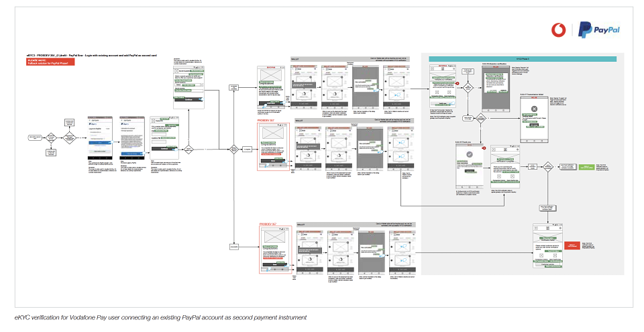Click the first PIN field on Create PIN screen

[x=158, y=134]
